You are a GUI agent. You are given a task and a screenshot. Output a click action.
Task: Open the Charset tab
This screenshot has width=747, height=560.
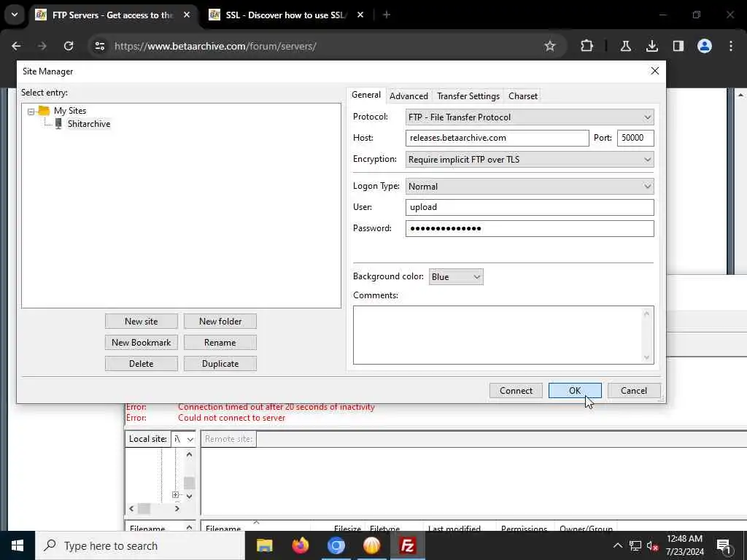coord(522,96)
